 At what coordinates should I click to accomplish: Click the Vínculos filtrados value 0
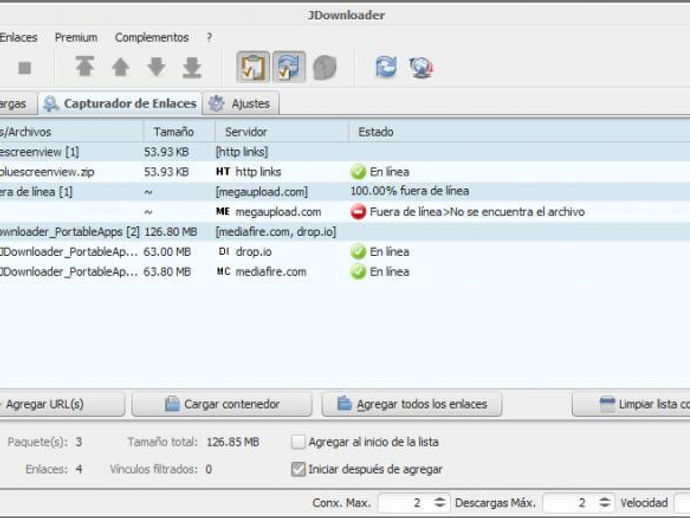[209, 470]
